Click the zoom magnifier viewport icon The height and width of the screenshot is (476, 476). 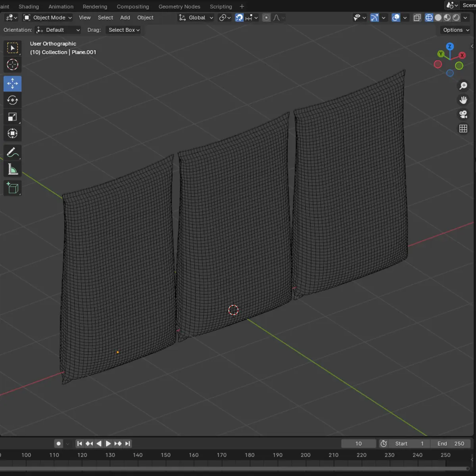pos(463,86)
